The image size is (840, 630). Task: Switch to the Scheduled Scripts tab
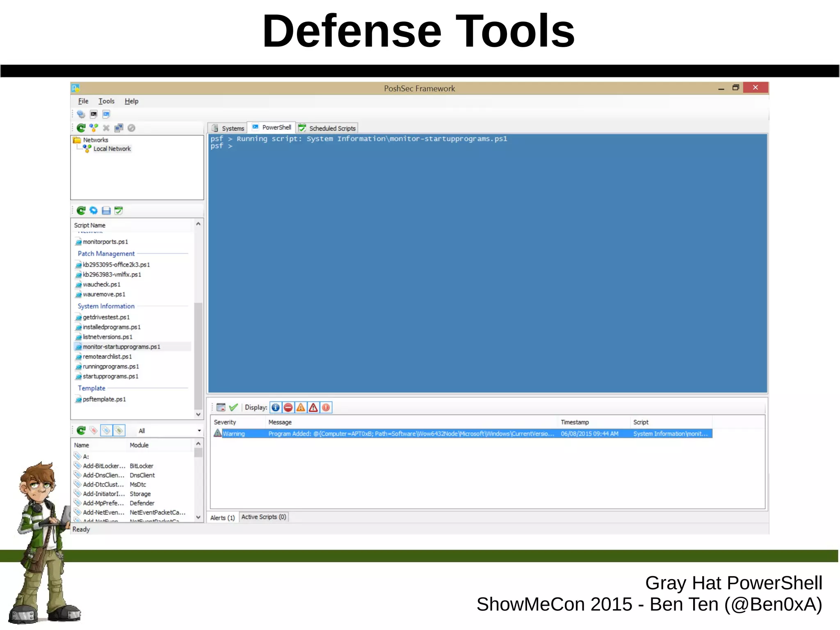pyautogui.click(x=327, y=128)
